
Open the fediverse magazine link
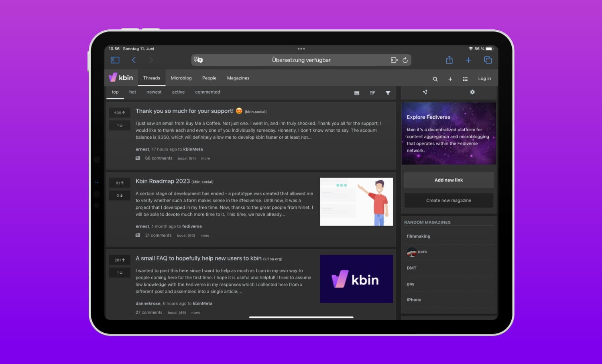[x=192, y=226]
